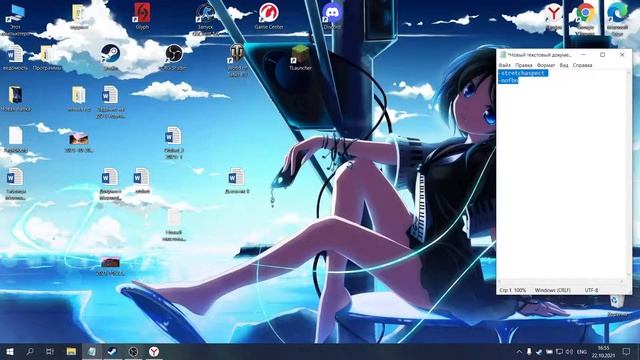
Task: Select the OBS Studio desktop shortcut
Action: point(173,57)
